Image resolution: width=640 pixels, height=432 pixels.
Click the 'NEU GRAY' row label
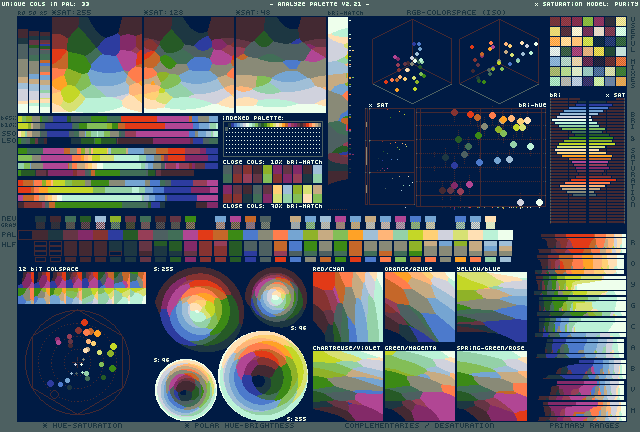click(9, 221)
